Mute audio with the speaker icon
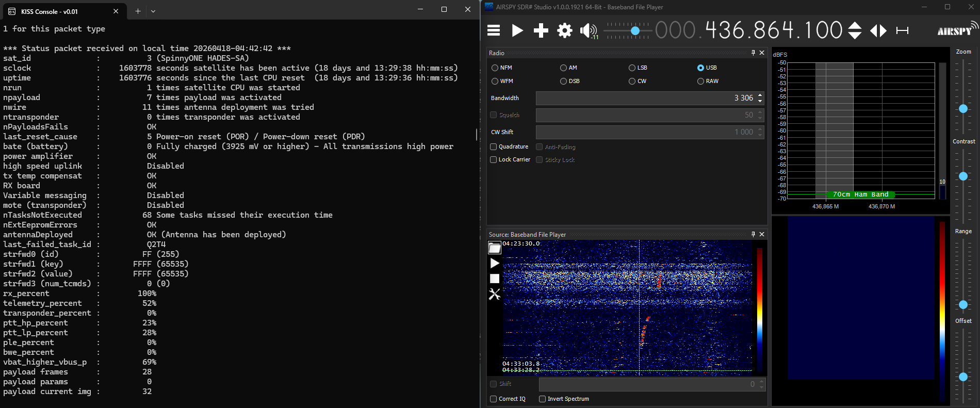 click(587, 30)
